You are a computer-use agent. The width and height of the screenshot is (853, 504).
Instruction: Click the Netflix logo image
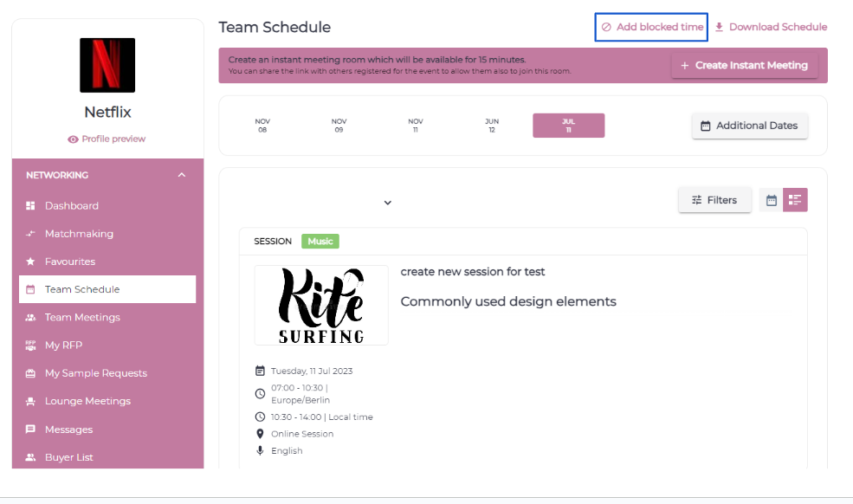point(107,65)
